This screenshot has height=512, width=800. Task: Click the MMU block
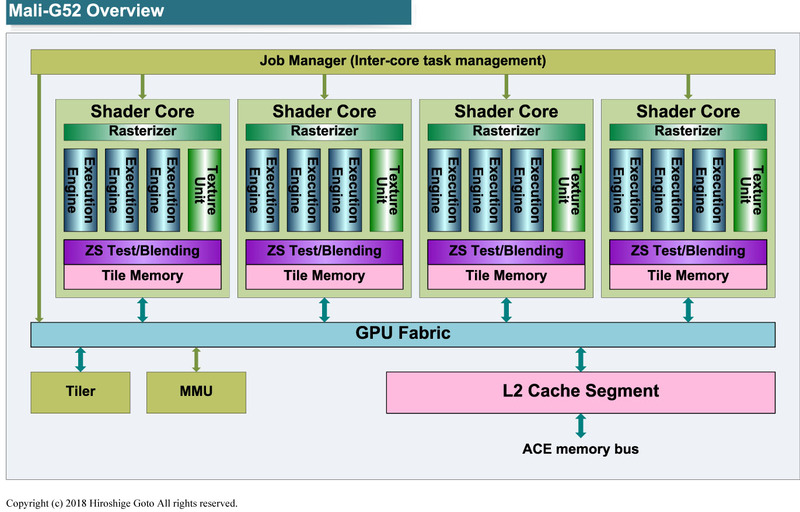(196, 391)
